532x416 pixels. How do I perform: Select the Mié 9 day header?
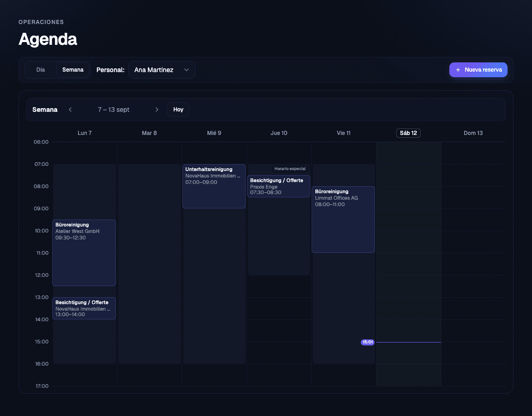(214, 133)
